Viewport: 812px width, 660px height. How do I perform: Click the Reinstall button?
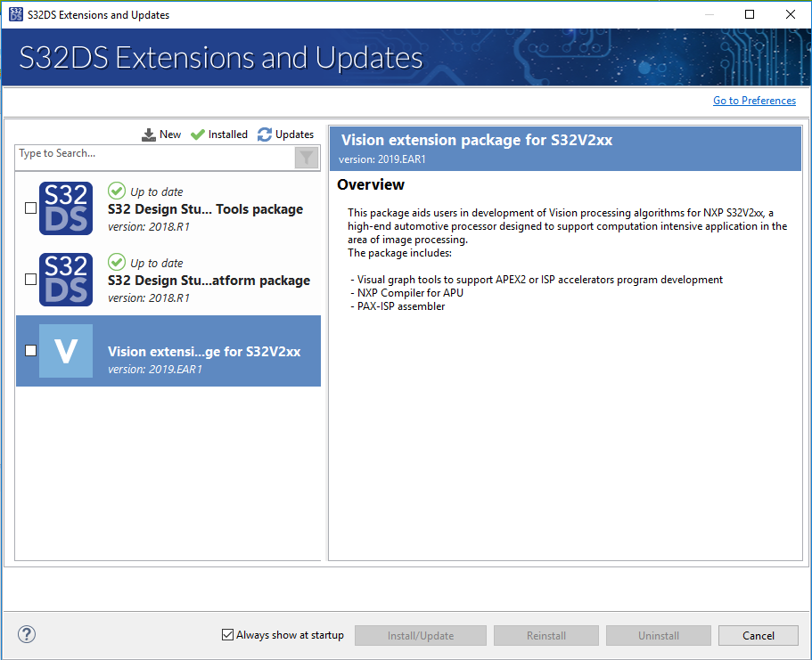point(546,636)
